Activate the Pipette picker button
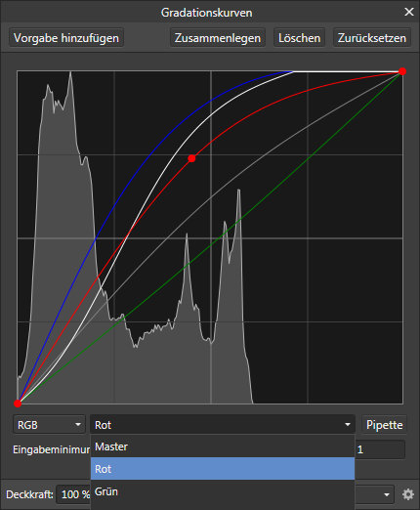 pos(384,424)
